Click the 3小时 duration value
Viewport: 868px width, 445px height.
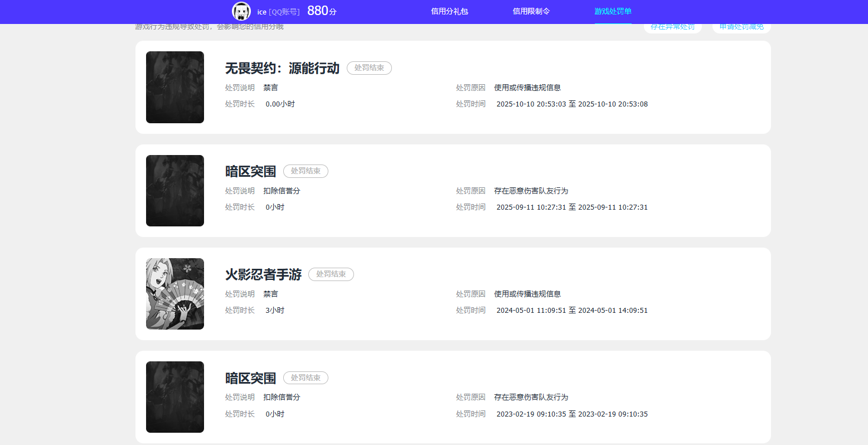pos(275,311)
